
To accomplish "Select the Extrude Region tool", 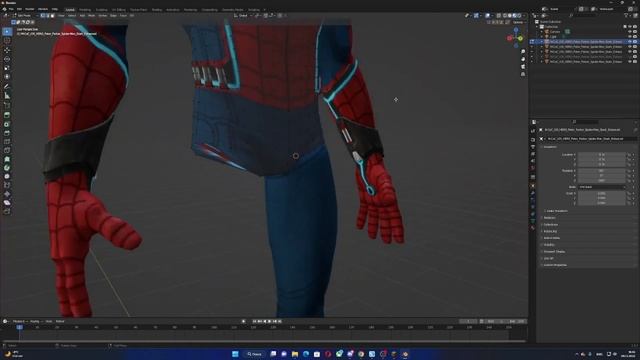I will [x=7, y=115].
